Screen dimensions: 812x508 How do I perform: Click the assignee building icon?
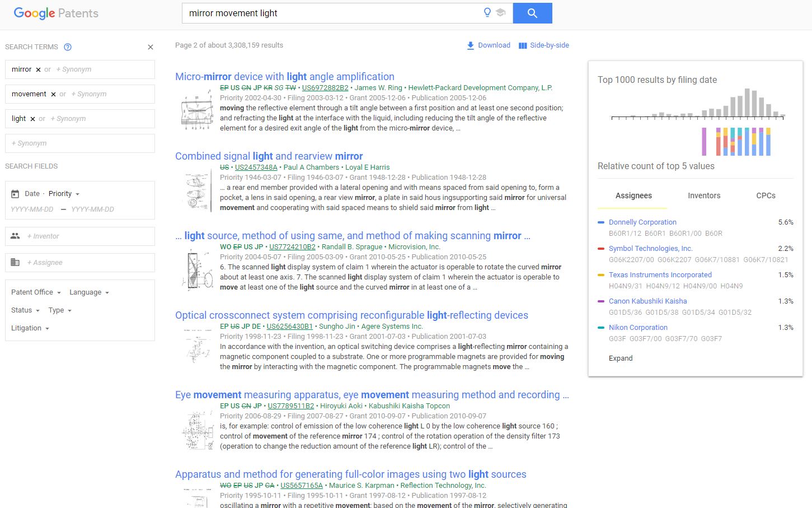pos(15,262)
